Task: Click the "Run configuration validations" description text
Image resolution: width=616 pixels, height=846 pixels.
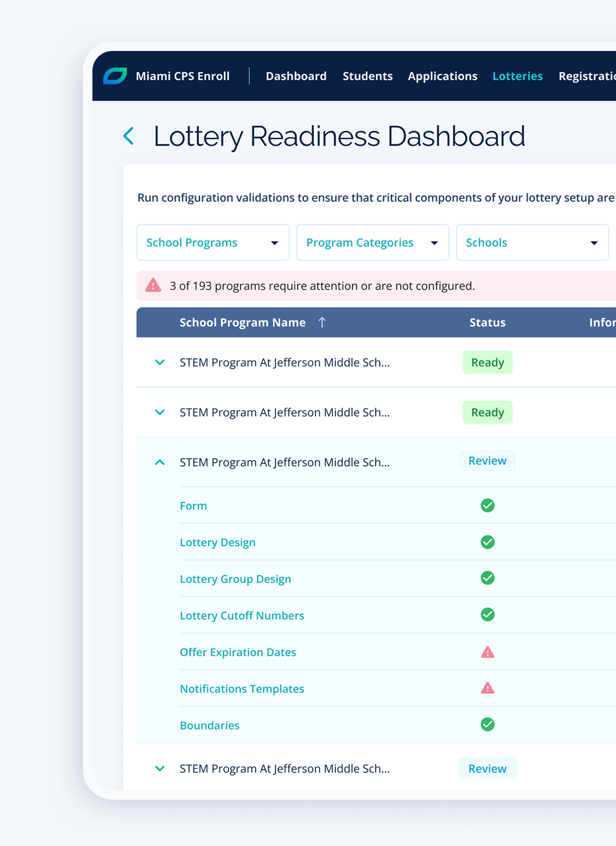Action: tap(376, 197)
